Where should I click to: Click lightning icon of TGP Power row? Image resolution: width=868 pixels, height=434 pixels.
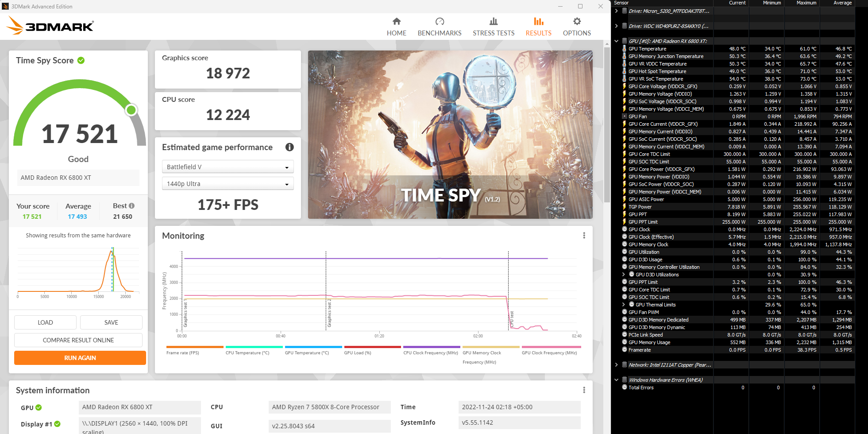[x=625, y=207]
